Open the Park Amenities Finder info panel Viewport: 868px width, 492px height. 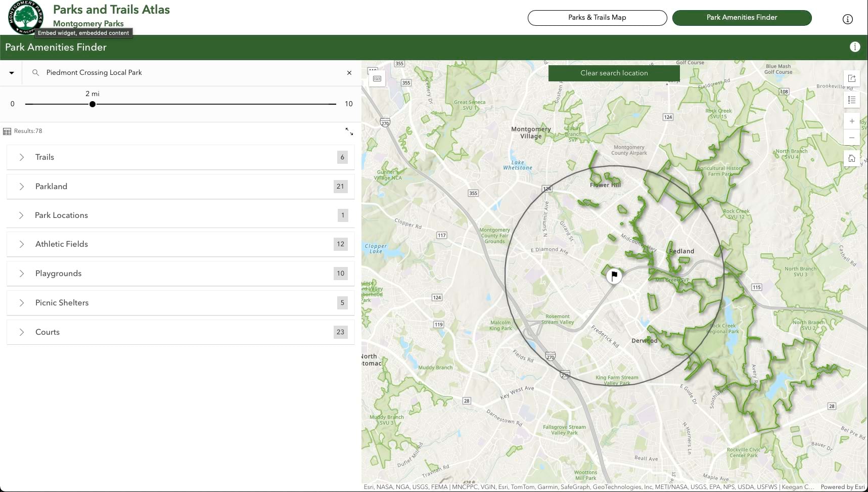coord(855,47)
